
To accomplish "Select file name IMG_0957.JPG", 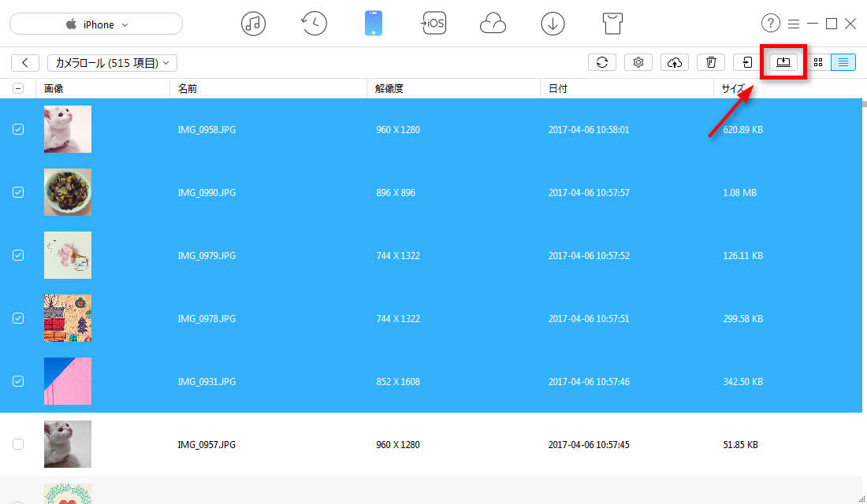I will [207, 445].
